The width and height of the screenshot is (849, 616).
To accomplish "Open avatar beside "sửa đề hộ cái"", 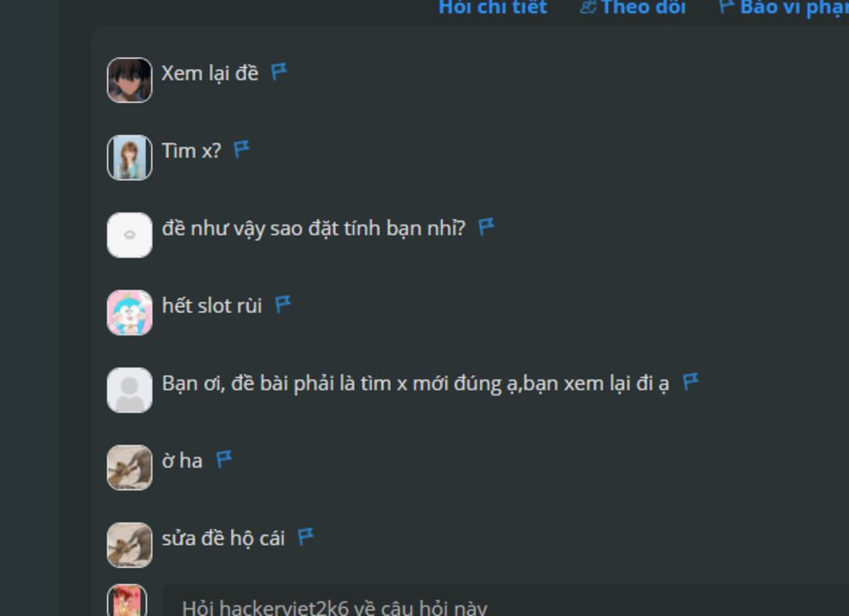I will (129, 545).
